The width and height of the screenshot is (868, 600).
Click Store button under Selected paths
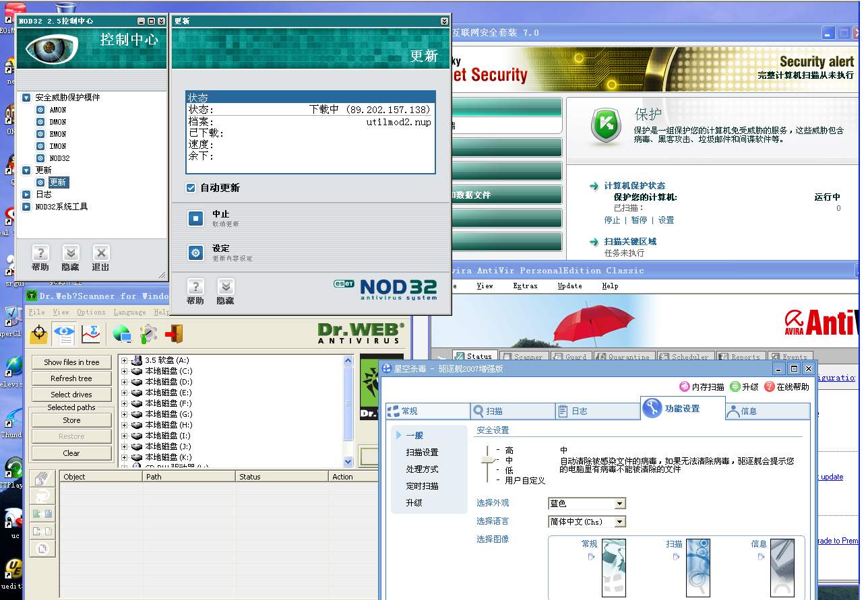coord(71,420)
